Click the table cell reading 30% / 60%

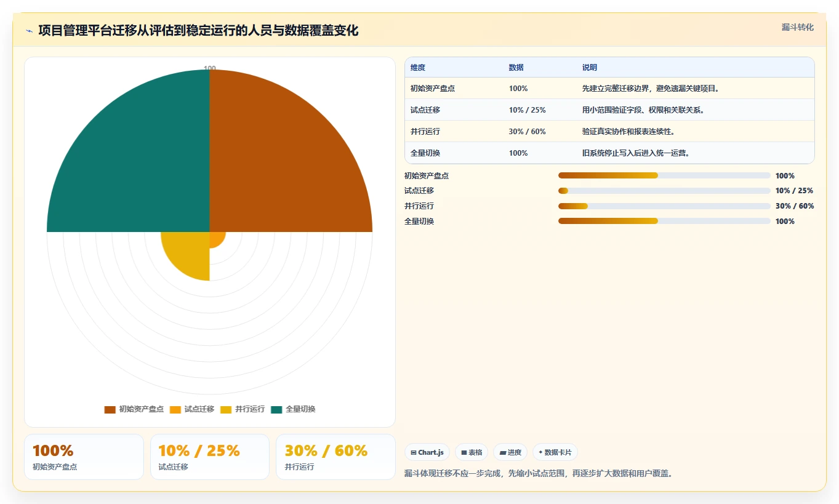tap(528, 132)
